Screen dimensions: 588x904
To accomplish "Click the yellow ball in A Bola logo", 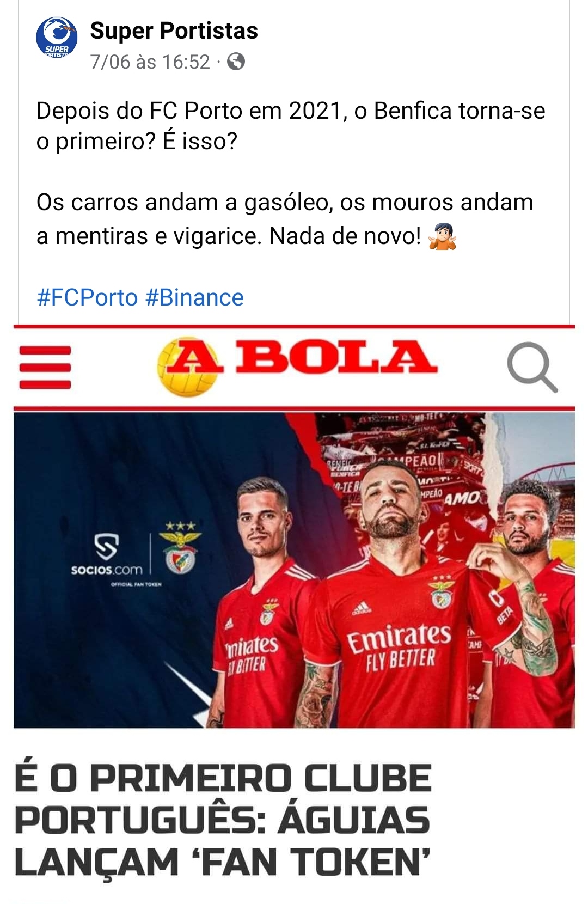I will tap(186, 367).
